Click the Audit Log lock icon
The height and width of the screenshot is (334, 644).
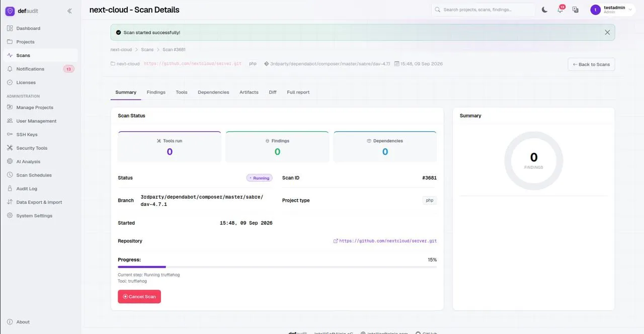coord(10,189)
